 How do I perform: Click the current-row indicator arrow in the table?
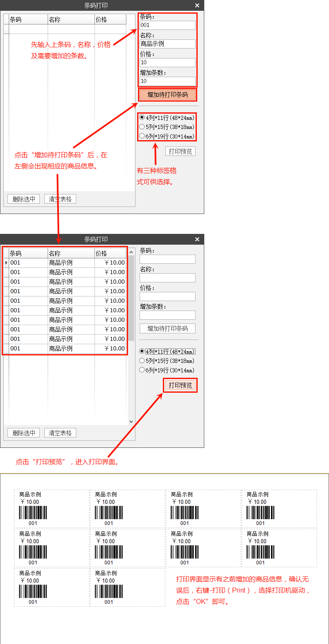click(6, 262)
